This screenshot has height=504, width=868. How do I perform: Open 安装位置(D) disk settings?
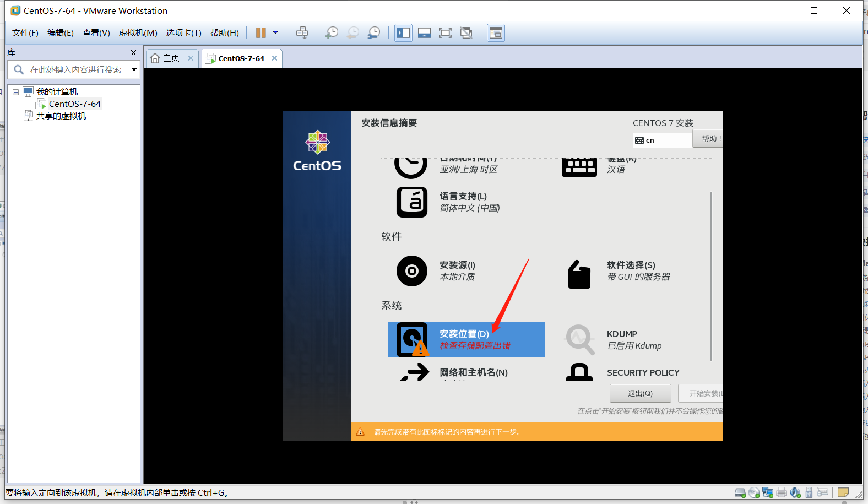coord(466,340)
